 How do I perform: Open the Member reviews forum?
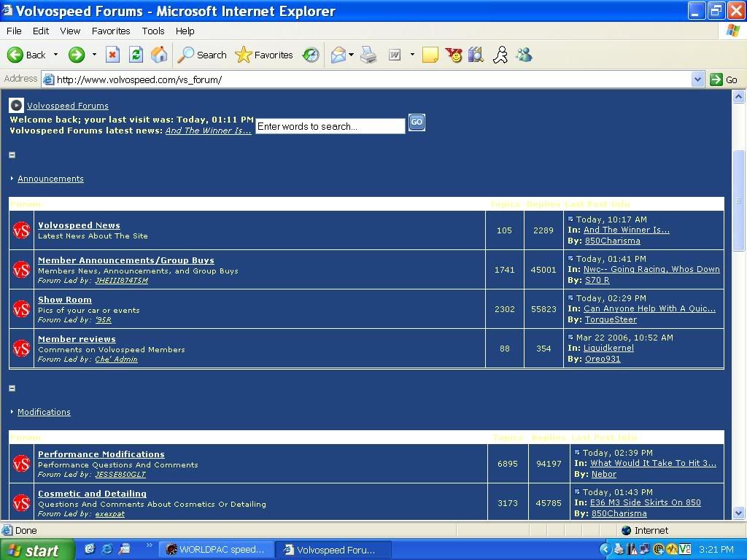[x=77, y=339]
